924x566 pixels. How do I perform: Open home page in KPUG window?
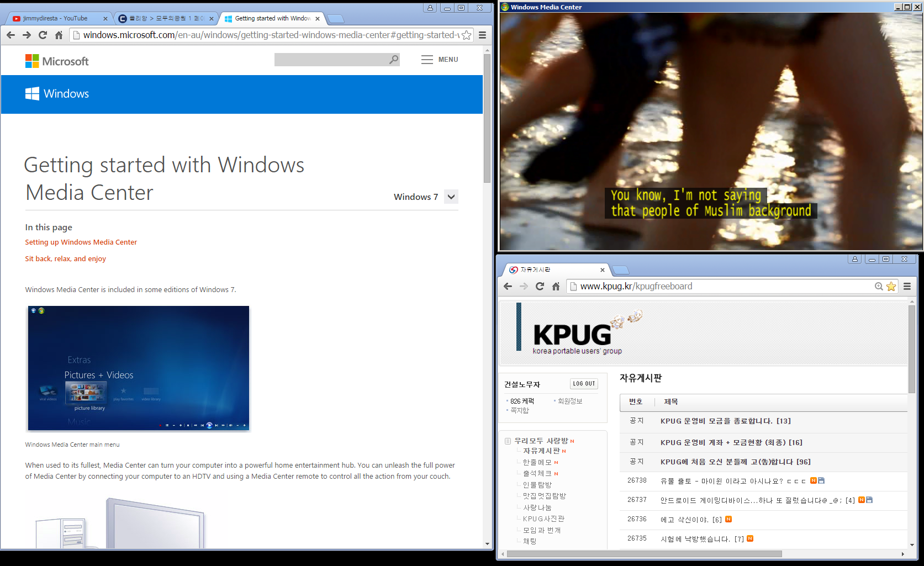[x=556, y=286]
